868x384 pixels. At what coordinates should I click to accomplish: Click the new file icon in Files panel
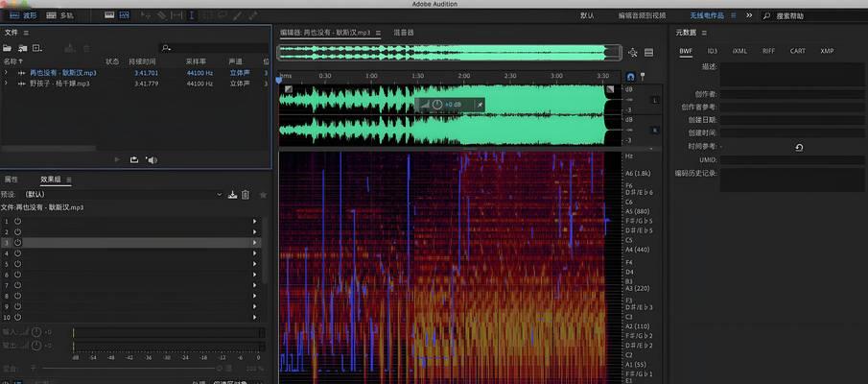tap(37, 48)
